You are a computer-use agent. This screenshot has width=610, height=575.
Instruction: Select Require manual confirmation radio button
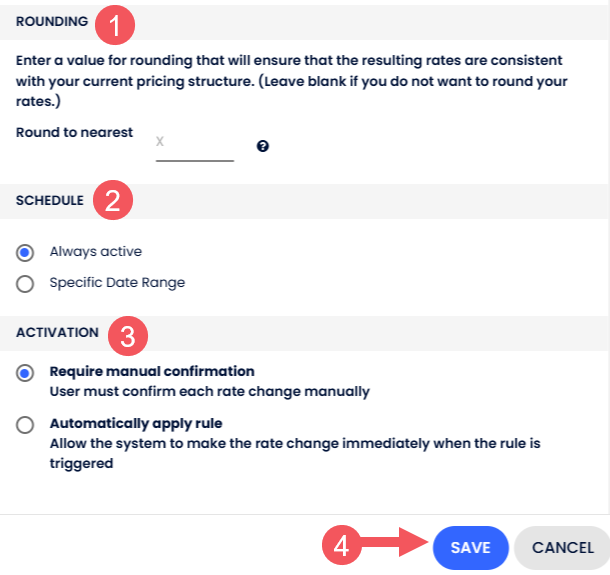(25, 372)
